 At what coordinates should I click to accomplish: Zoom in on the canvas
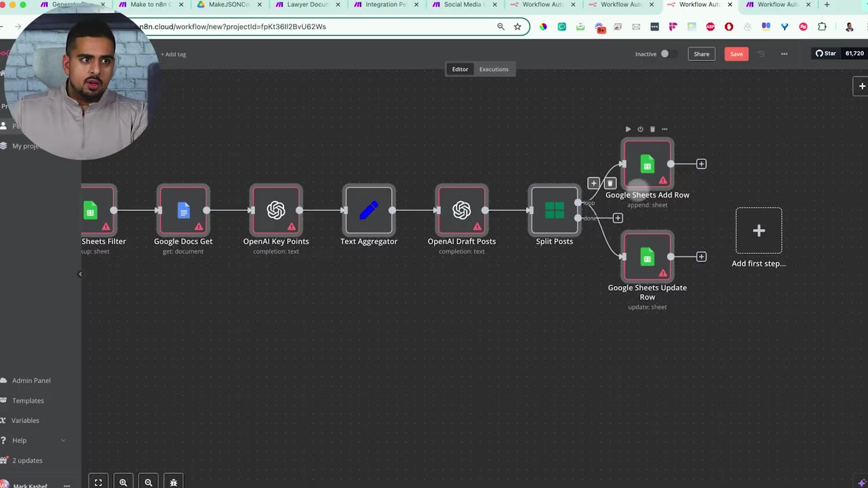(x=123, y=482)
